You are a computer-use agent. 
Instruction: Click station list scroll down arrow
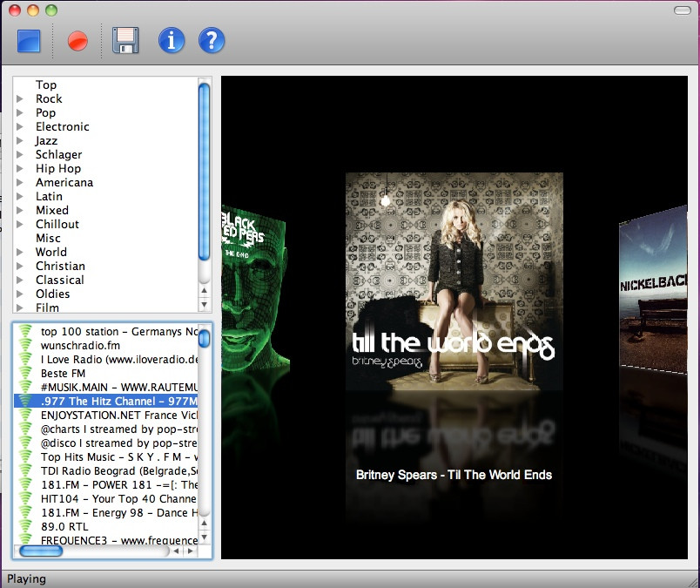tap(204, 537)
